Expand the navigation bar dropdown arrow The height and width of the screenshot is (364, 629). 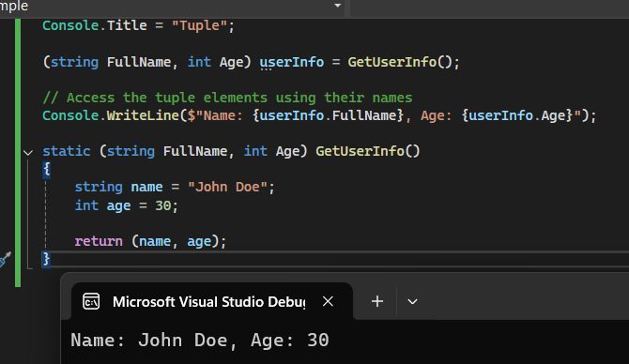point(338,6)
